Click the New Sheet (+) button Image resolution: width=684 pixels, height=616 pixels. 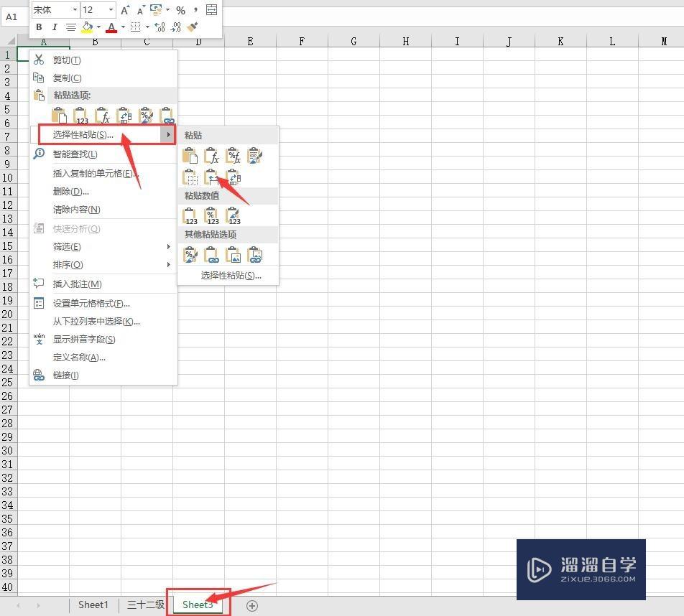click(251, 605)
